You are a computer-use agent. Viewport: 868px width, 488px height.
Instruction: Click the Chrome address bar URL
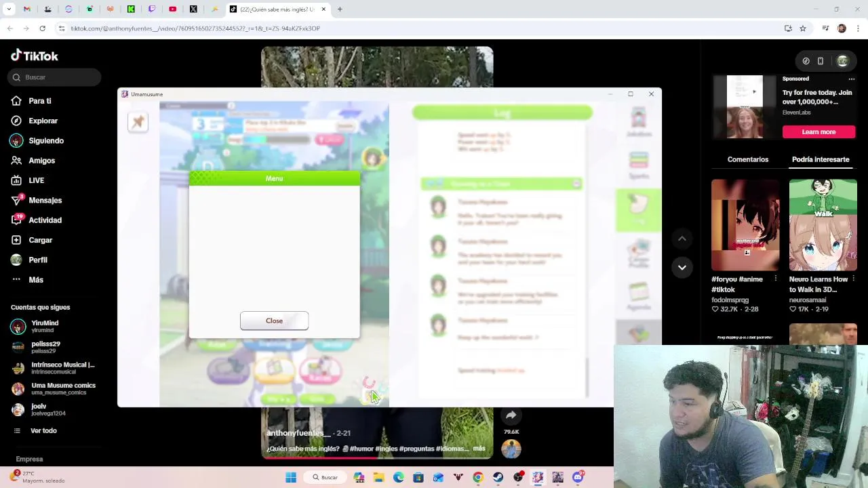(x=195, y=28)
